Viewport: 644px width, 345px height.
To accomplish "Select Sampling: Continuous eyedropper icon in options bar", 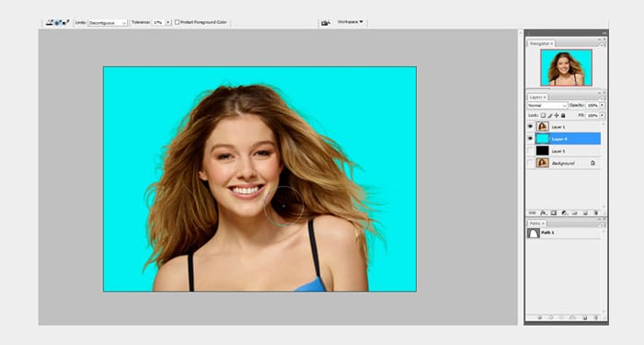I will pyautogui.click(x=50, y=23).
